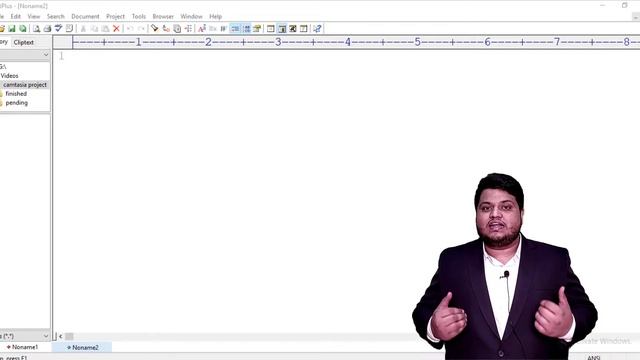
Task: Open the Find in Files toolbar icon
Action: (x=177, y=29)
